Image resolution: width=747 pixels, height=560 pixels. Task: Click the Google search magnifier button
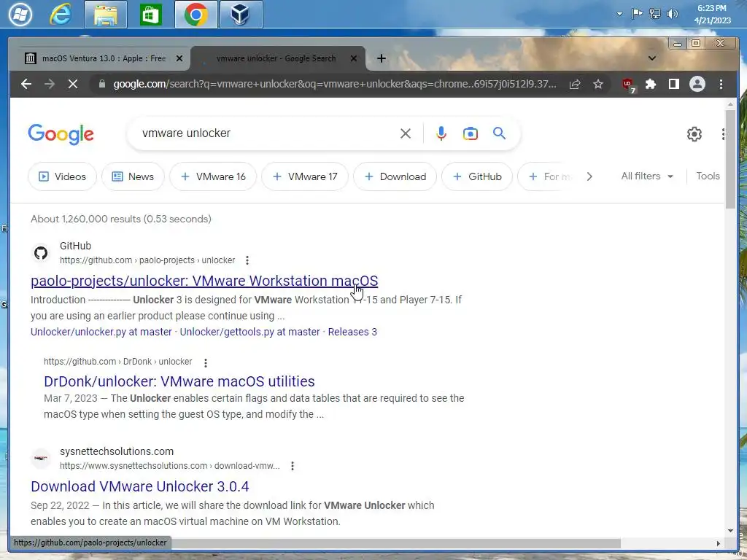[x=499, y=133]
